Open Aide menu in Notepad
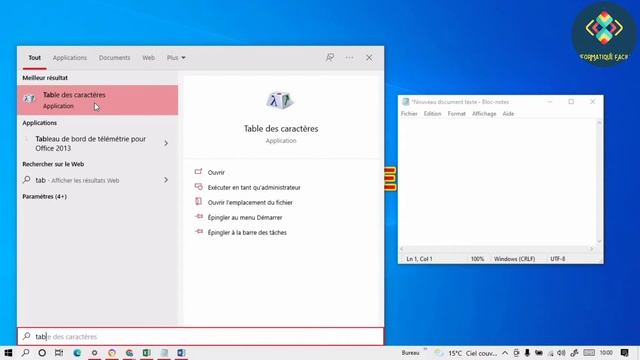 click(508, 113)
